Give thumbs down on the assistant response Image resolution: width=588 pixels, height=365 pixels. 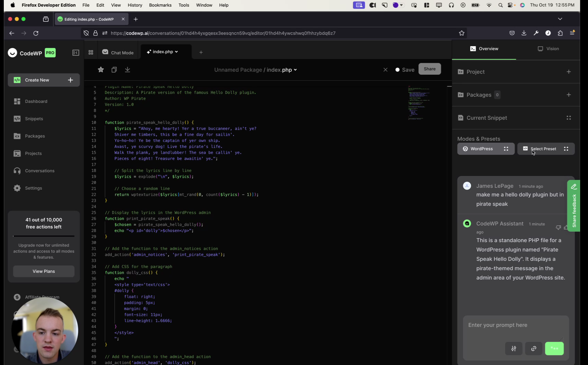558,227
